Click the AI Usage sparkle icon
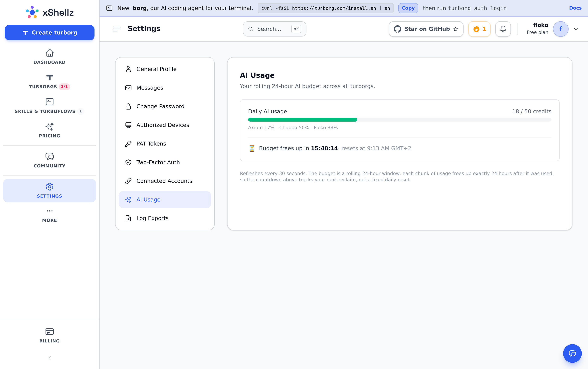The image size is (588, 369). pyautogui.click(x=128, y=199)
